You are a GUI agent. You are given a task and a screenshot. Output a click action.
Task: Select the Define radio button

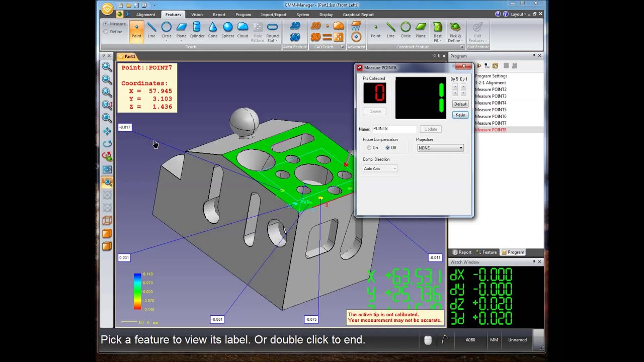pyautogui.click(x=106, y=32)
